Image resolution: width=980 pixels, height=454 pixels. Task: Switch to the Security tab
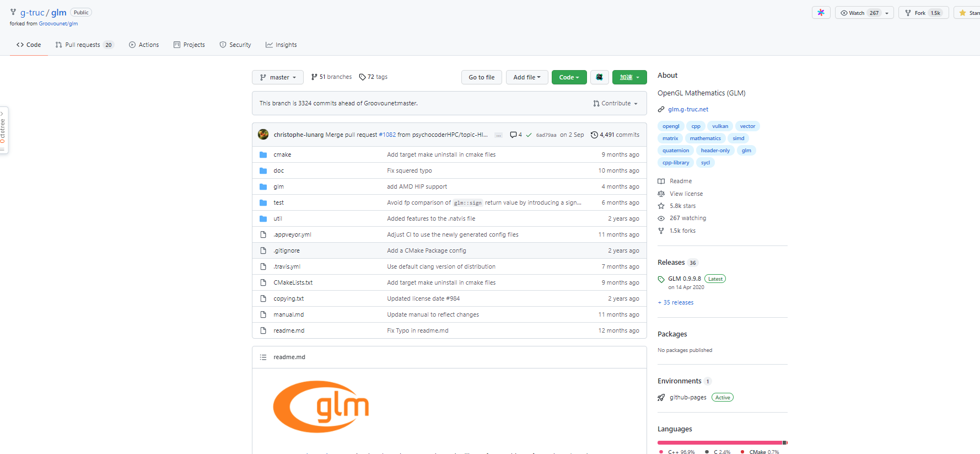pyautogui.click(x=235, y=45)
